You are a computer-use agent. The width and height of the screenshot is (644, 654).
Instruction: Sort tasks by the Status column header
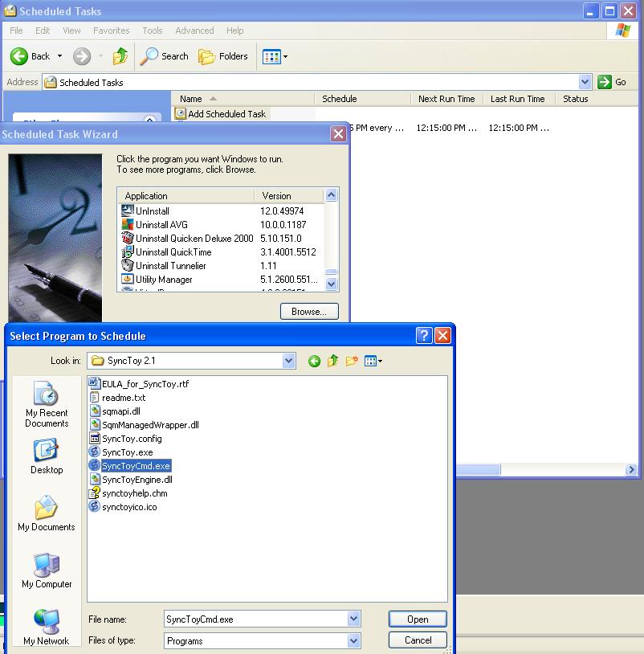coord(575,99)
